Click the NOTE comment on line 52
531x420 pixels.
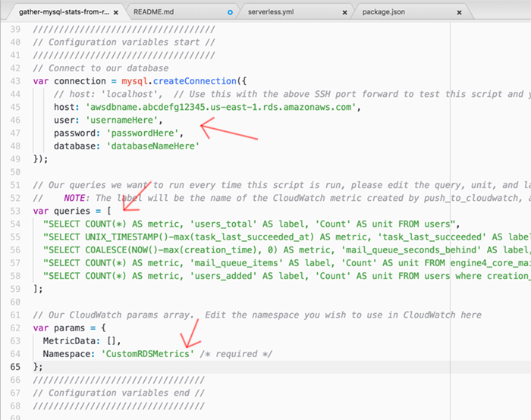(x=281, y=198)
